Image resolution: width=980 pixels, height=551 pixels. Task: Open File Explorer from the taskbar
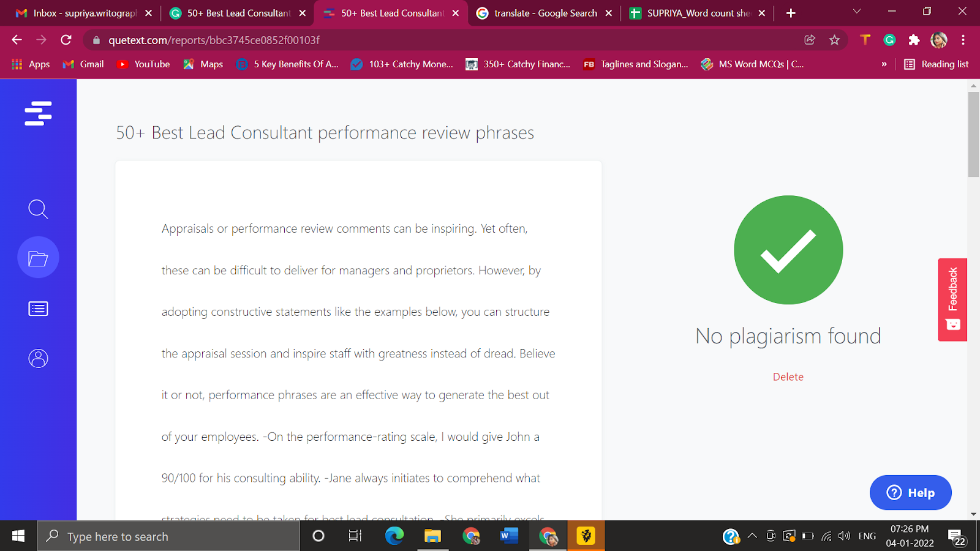pyautogui.click(x=433, y=536)
